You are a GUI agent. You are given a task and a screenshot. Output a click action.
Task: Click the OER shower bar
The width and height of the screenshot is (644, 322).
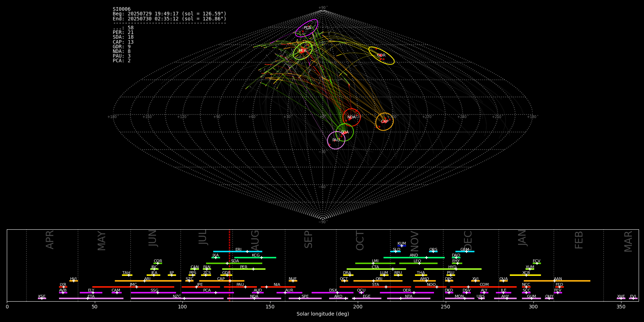pos(407,293)
